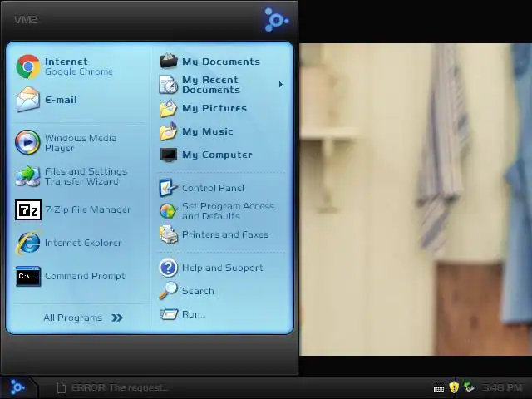Open 7-Zip File Manager icon

tap(28, 209)
